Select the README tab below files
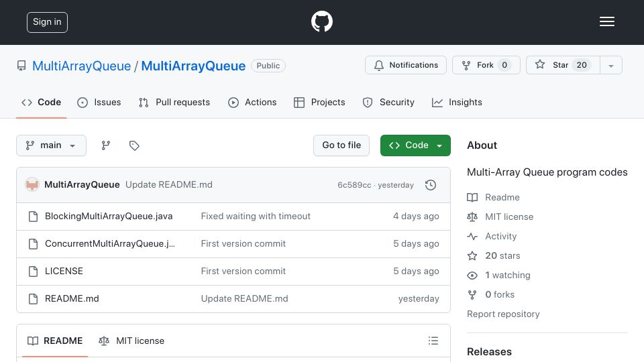 pyautogui.click(x=55, y=341)
